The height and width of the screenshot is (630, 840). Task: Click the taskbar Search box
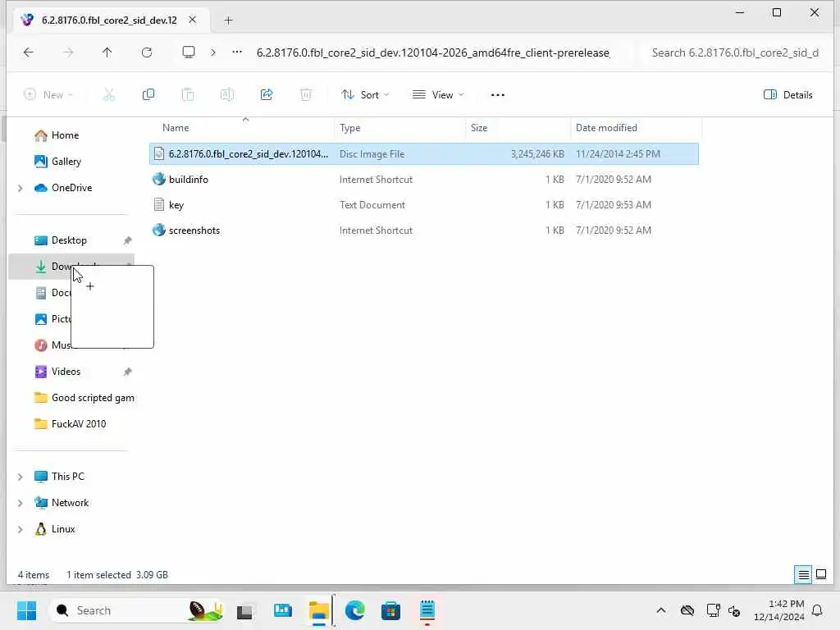point(136,610)
